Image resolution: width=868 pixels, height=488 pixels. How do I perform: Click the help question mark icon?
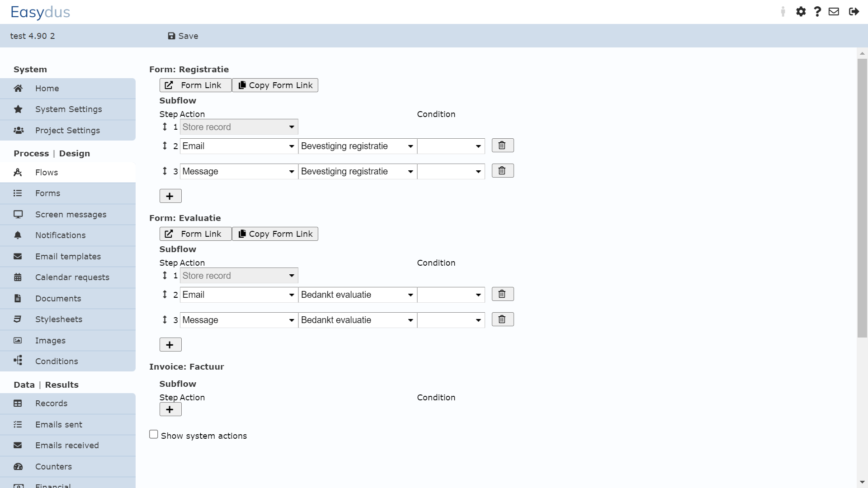(x=817, y=12)
